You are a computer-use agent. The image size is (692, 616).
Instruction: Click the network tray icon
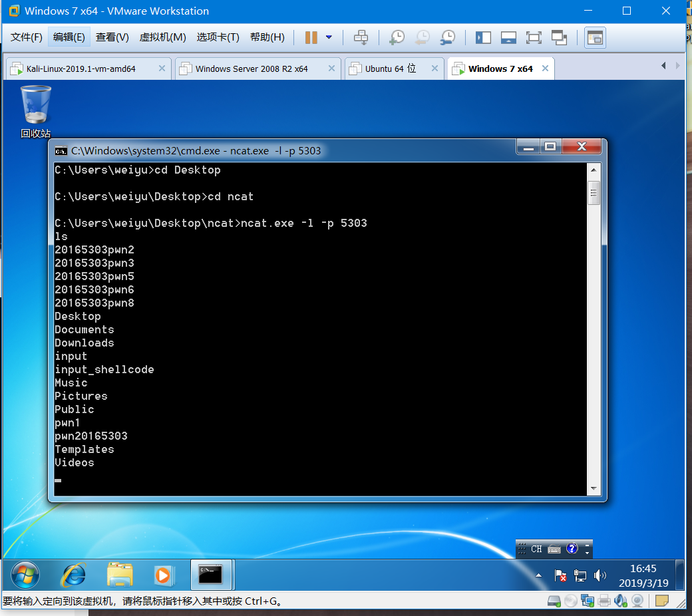(580, 575)
